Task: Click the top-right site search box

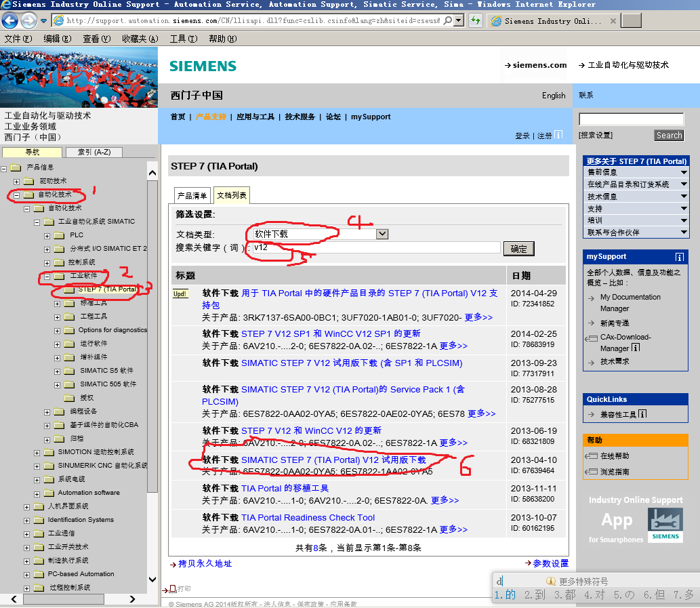Action: 632,119
